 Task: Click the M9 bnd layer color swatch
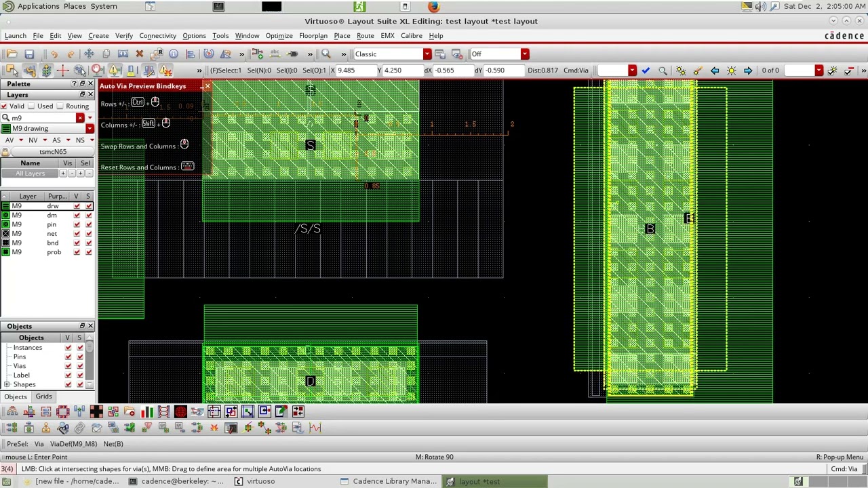[5, 243]
